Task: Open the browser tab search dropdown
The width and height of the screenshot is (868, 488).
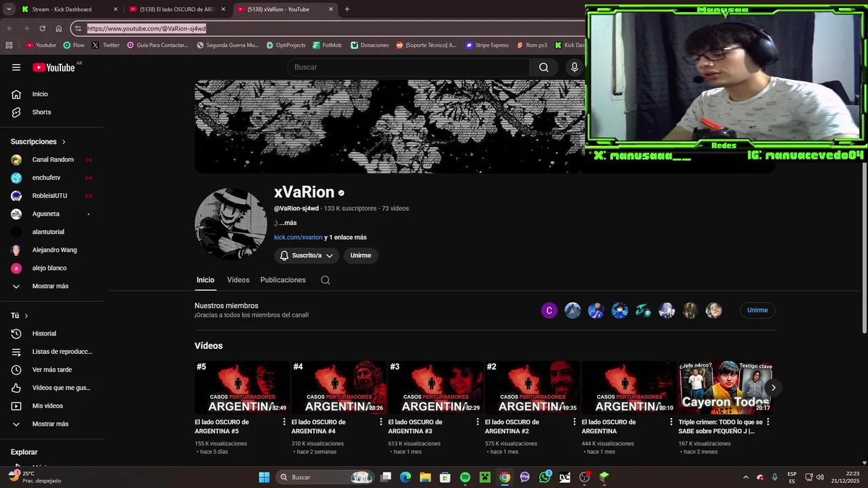Action: [9, 9]
